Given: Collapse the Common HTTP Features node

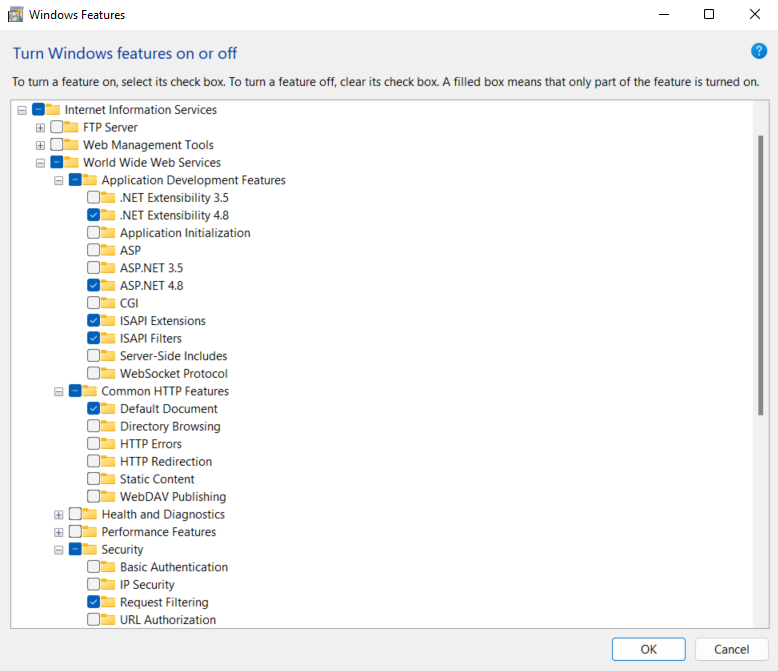Looking at the screenshot, I should point(59,392).
